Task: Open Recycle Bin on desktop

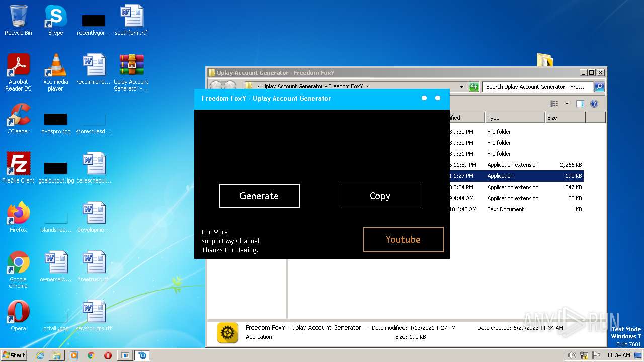Action: pyautogui.click(x=18, y=21)
